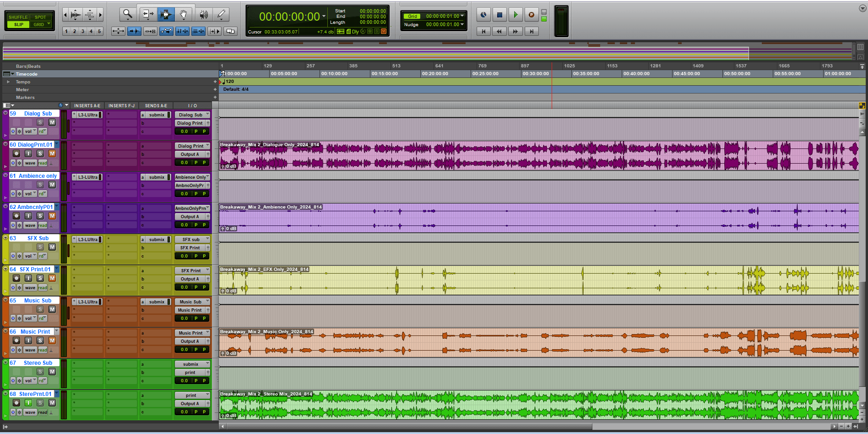Open the Dialog Sub input selector
868x434 pixels.
pos(192,115)
